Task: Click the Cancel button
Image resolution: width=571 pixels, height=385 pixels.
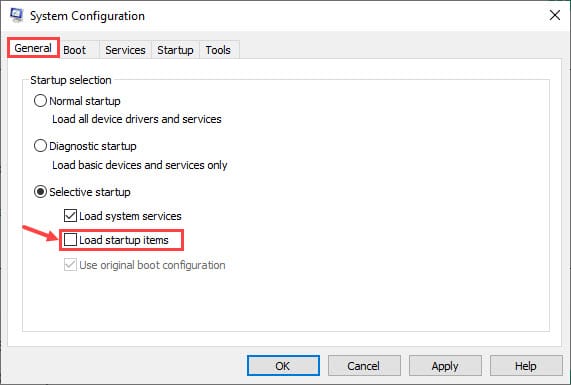Action: pyautogui.click(x=364, y=366)
